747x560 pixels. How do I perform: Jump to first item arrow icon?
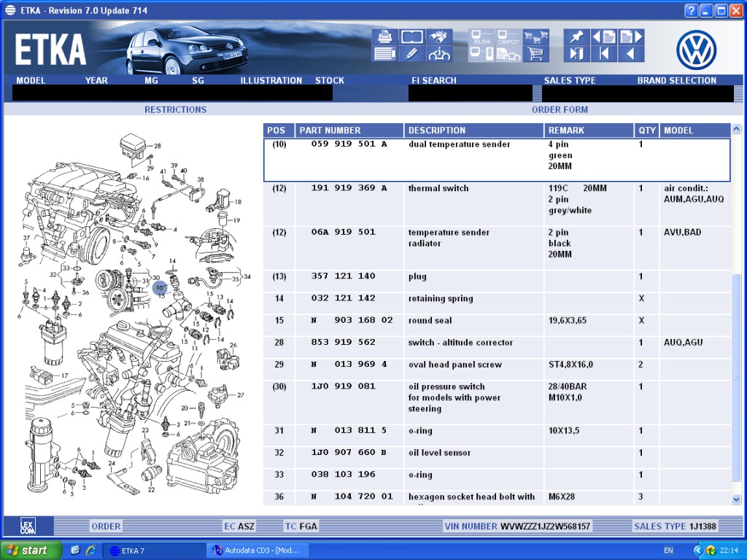pos(604,53)
